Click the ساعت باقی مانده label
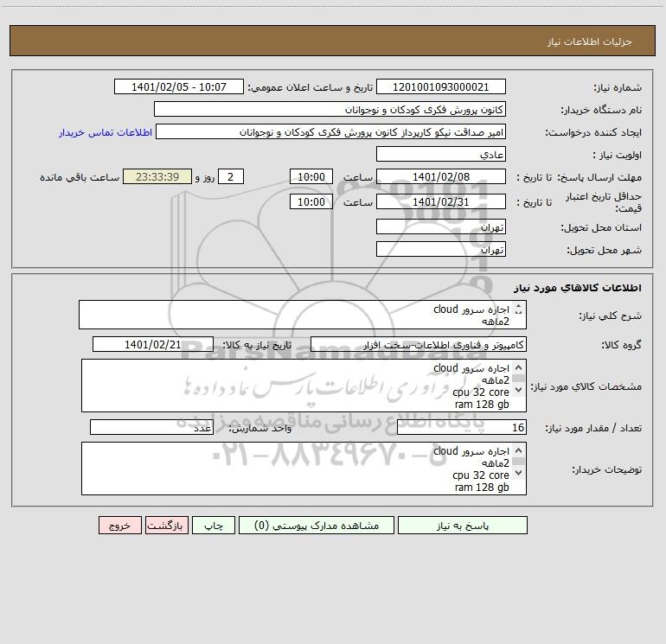 80,177
